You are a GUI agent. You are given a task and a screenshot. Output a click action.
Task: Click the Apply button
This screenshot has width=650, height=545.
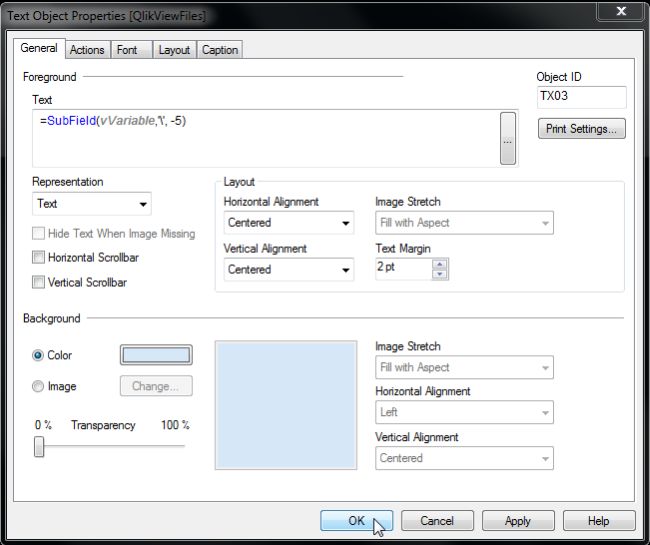point(518,521)
